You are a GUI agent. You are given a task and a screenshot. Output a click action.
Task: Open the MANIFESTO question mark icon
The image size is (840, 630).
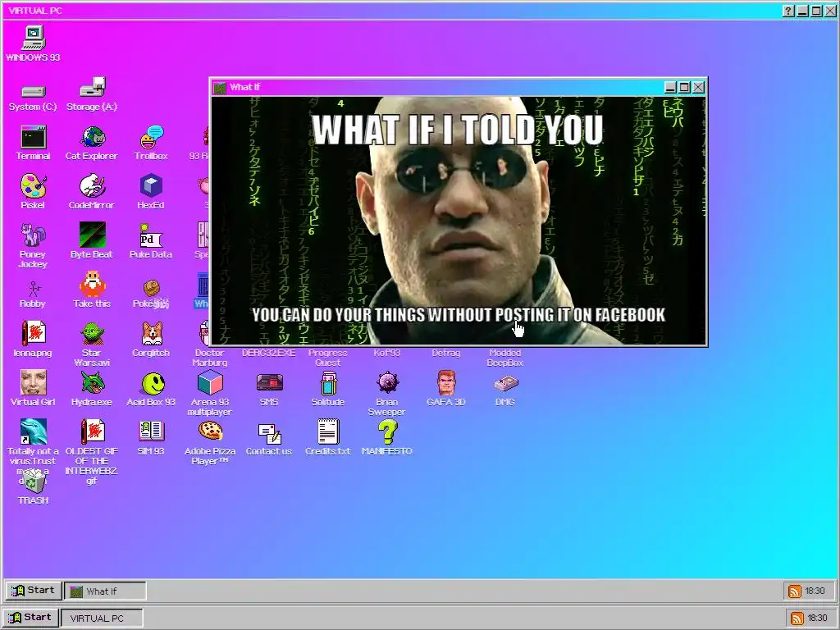[x=387, y=431]
